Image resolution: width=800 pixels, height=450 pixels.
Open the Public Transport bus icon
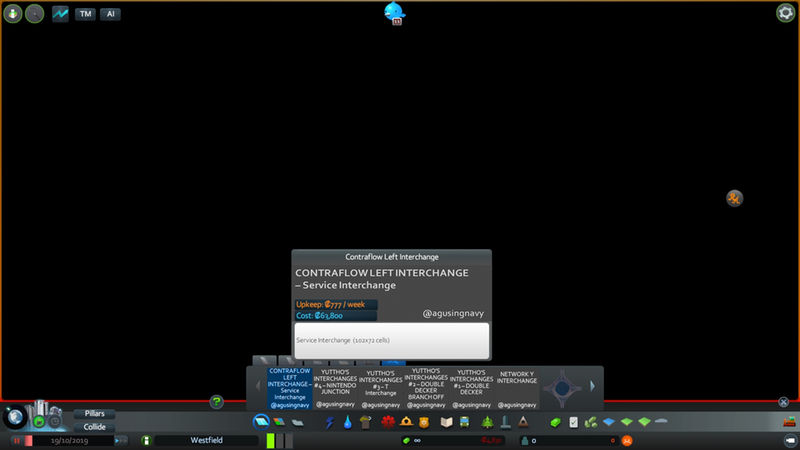coord(466,423)
